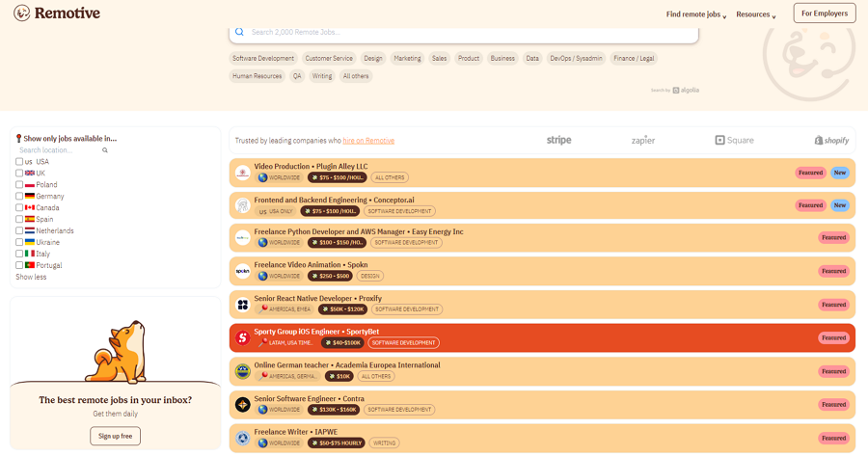Click the Plugin Alley LLC company logo
This screenshot has height=456, width=868.
[x=243, y=173]
